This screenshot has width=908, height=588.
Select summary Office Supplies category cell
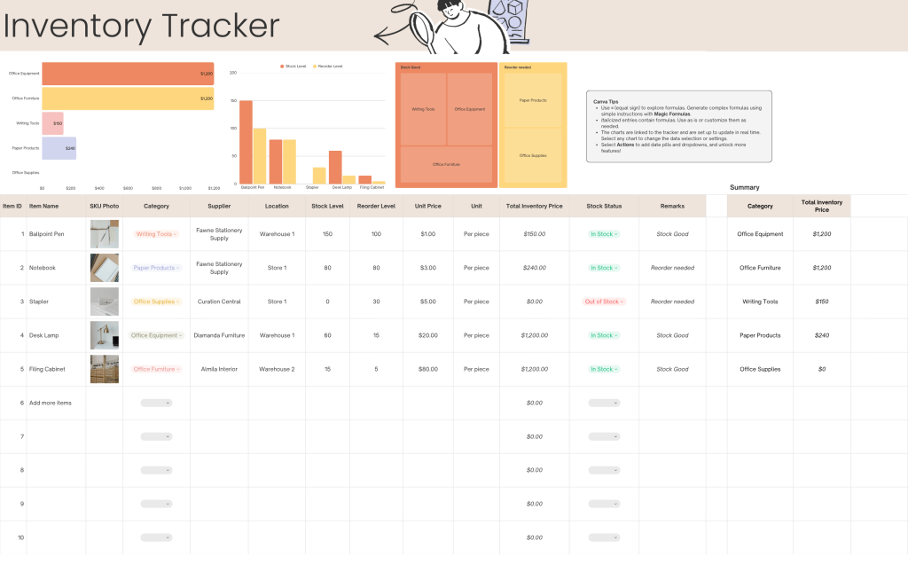pyautogui.click(x=760, y=369)
